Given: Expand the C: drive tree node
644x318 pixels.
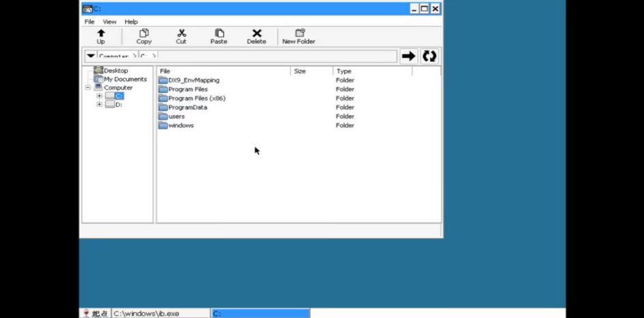Looking at the screenshot, I should [x=99, y=96].
